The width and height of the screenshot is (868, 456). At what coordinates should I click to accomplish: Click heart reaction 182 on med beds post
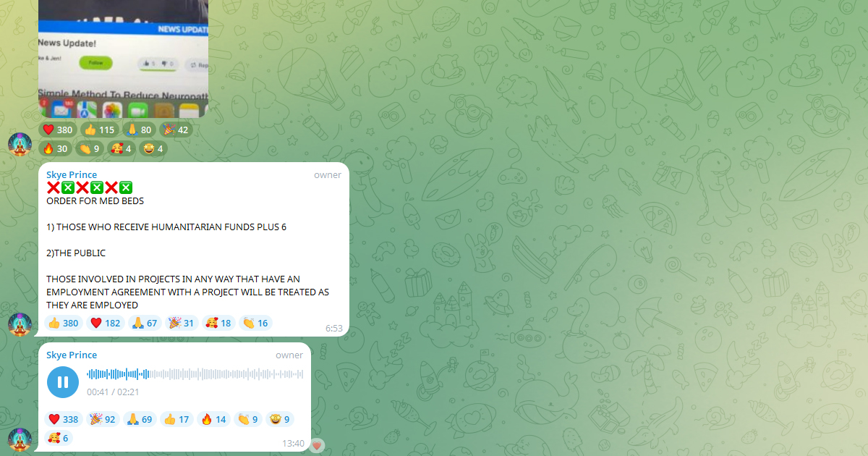coord(106,323)
